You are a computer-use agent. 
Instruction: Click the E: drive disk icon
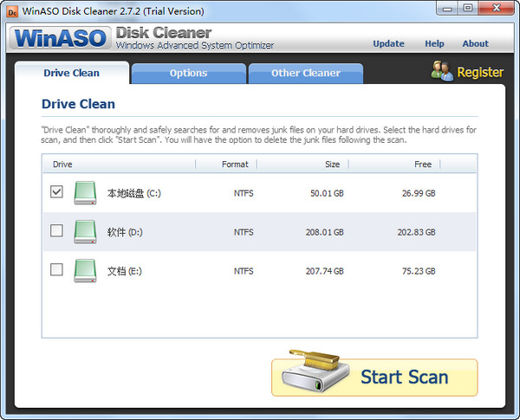85,270
